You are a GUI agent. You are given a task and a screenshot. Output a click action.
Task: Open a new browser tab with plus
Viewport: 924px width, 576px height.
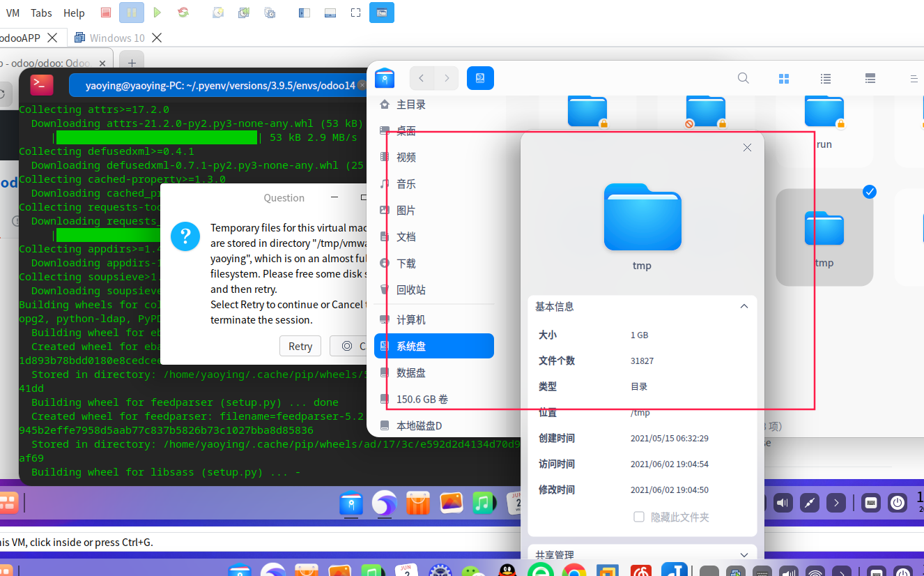132,63
